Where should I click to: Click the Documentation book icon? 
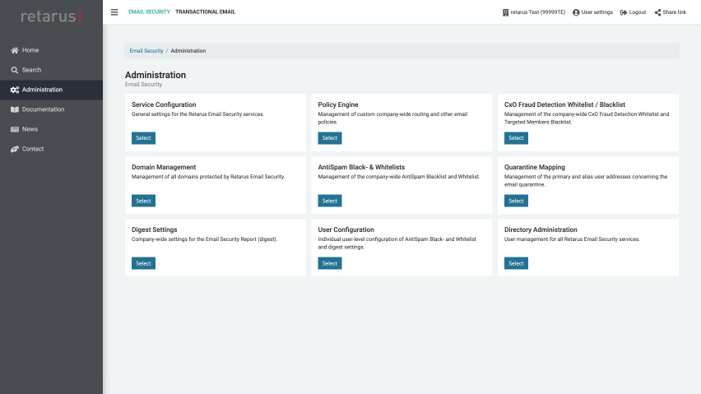[15, 110]
